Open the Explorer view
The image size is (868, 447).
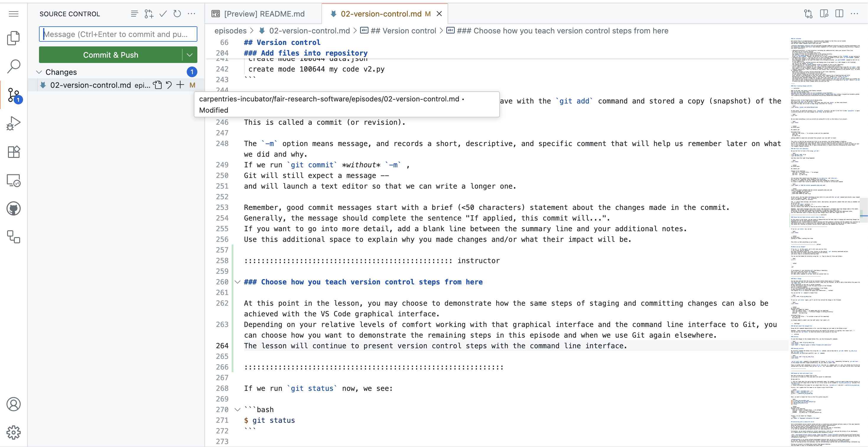[14, 38]
